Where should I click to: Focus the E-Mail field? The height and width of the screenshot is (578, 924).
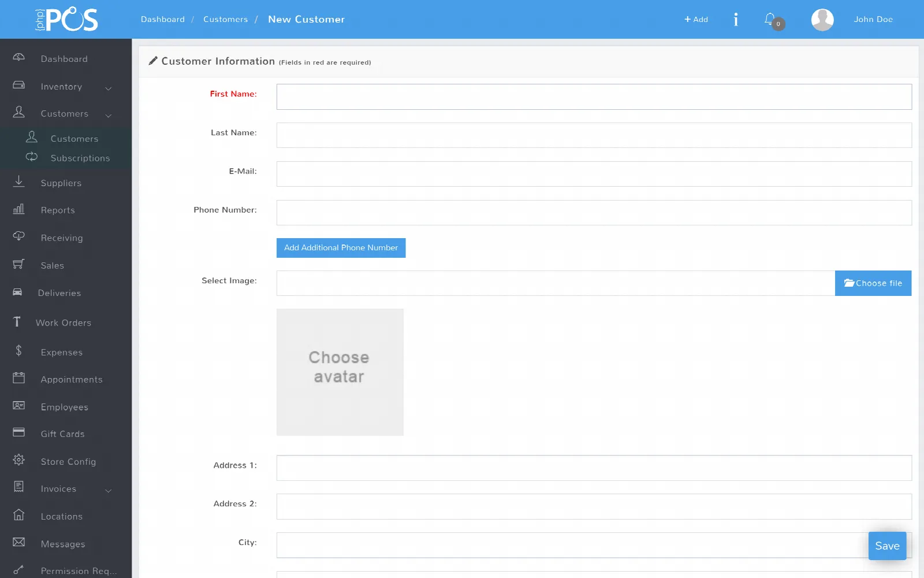tap(594, 174)
